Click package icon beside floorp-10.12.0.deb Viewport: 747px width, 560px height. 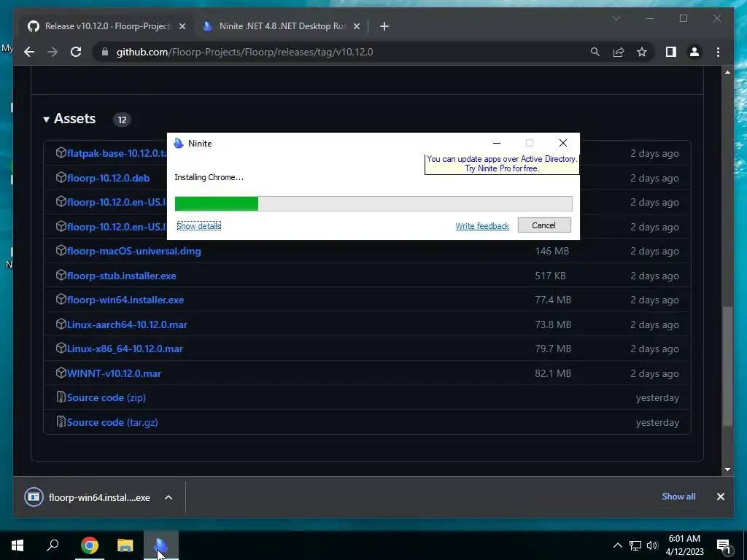point(61,178)
